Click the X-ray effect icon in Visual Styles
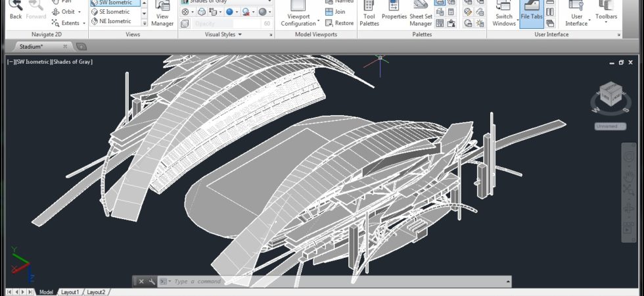644x296 pixels. (185, 12)
